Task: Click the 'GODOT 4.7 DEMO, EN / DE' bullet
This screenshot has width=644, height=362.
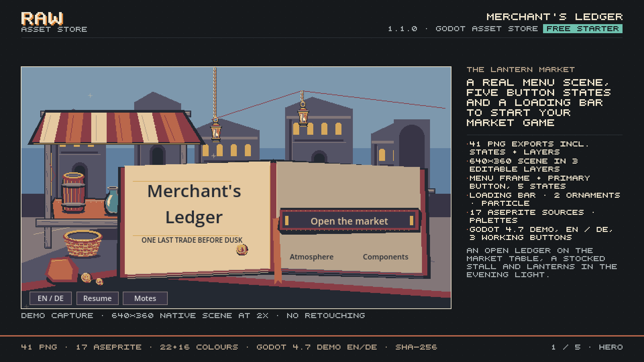Action: [540, 233]
